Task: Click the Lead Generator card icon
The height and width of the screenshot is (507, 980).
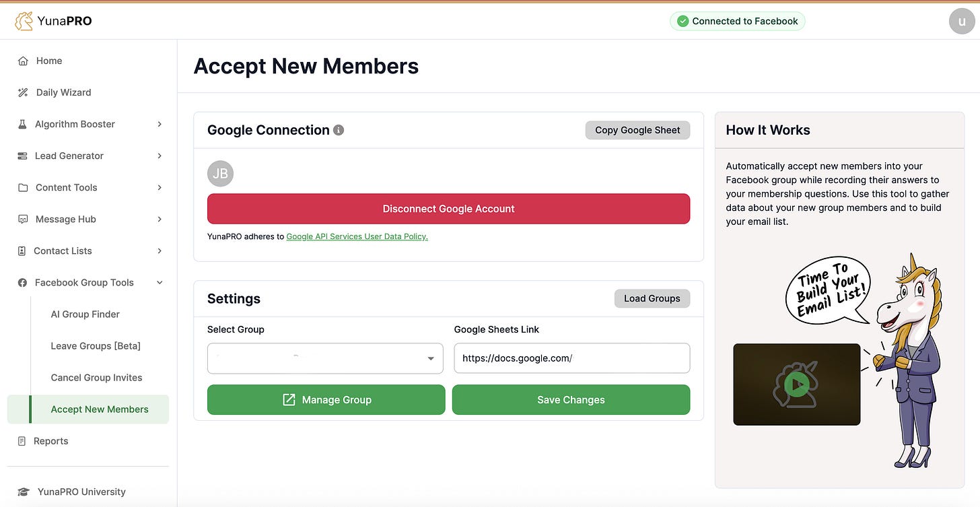Action: click(22, 156)
